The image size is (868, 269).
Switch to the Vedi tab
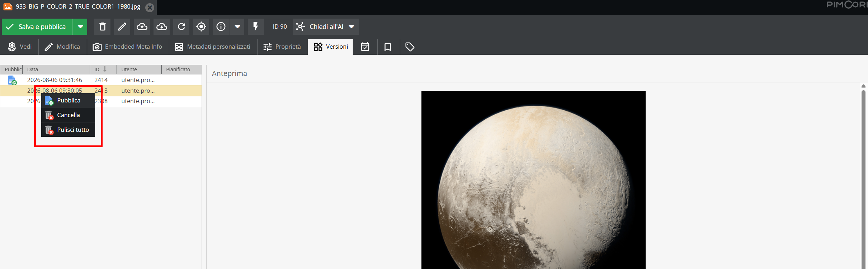pos(20,47)
